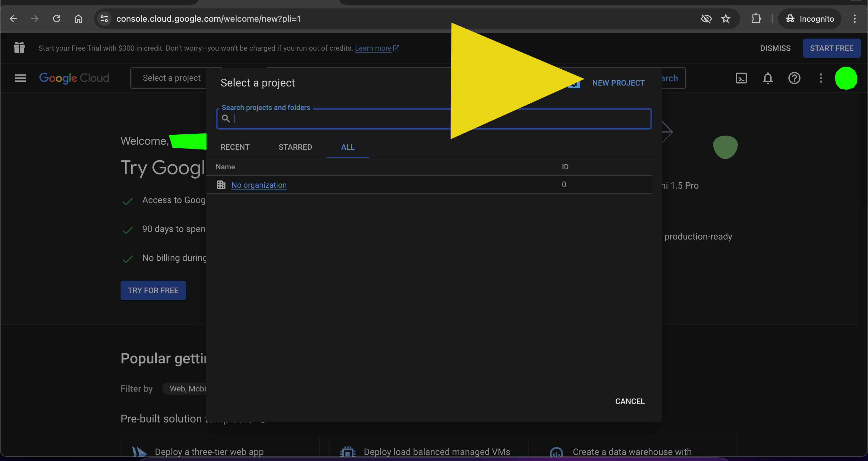Open the help question mark icon
The height and width of the screenshot is (461, 868).
tap(794, 78)
